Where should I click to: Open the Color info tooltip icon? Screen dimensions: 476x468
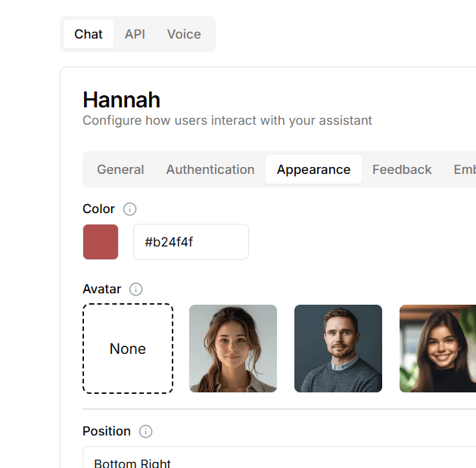[129, 209]
